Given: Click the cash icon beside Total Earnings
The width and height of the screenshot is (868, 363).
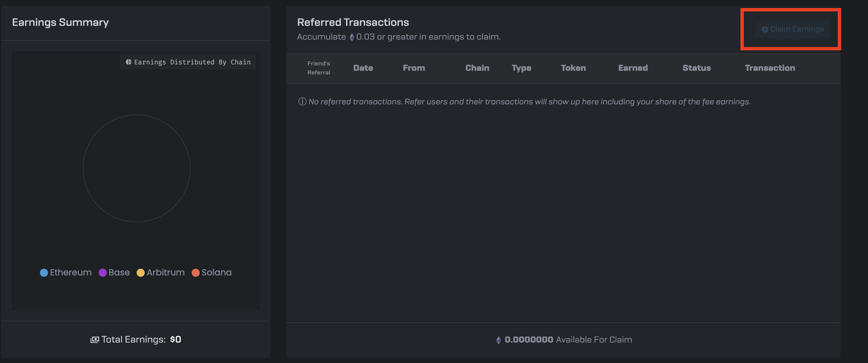Looking at the screenshot, I should point(95,340).
